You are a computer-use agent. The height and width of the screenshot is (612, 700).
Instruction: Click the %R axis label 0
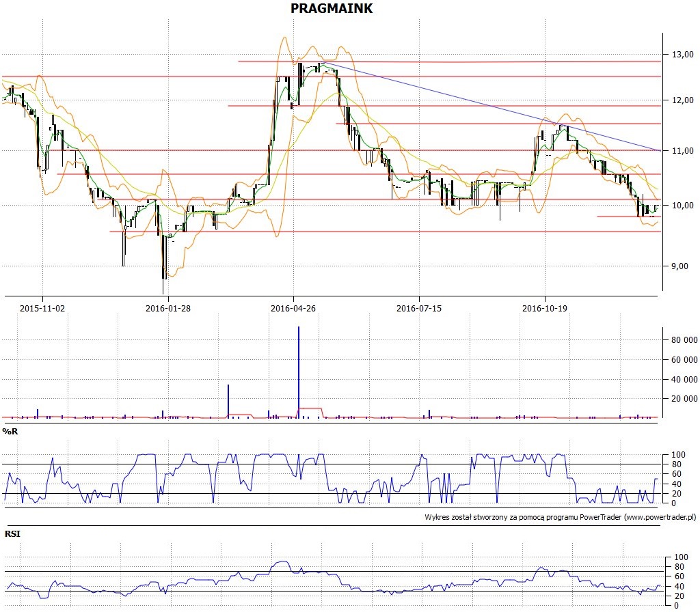point(673,503)
